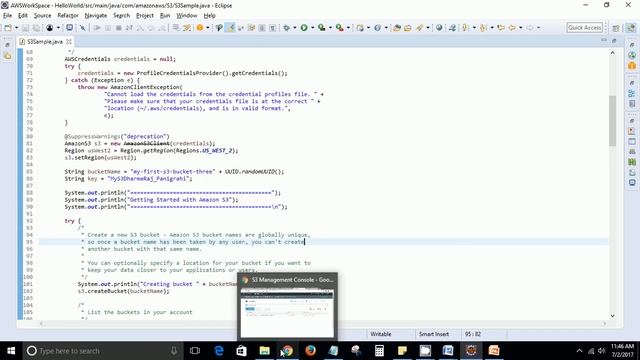Click the orange AWS cube icon

coord(200,28)
